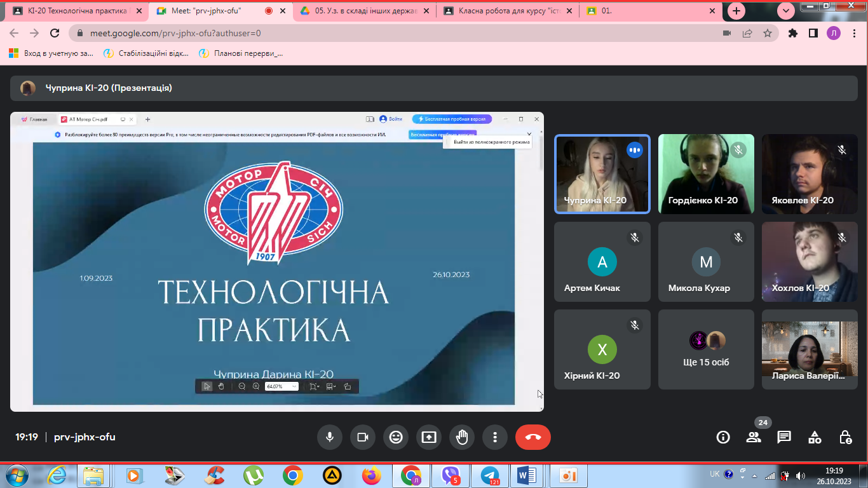Expand the Chrome tab search chevron
This screenshot has width=868, height=488.
pos(787,11)
